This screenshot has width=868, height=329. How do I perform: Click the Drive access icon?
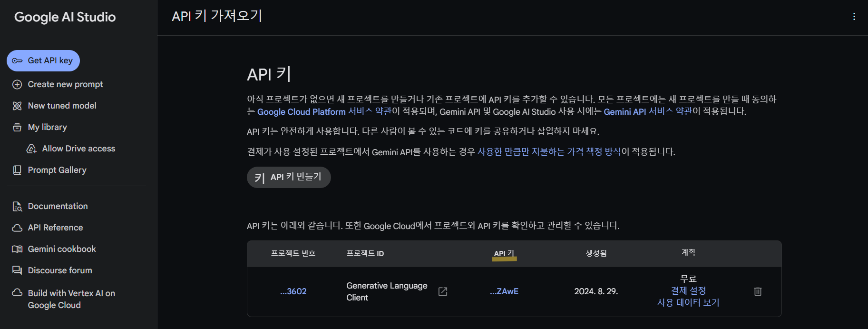tap(31, 149)
